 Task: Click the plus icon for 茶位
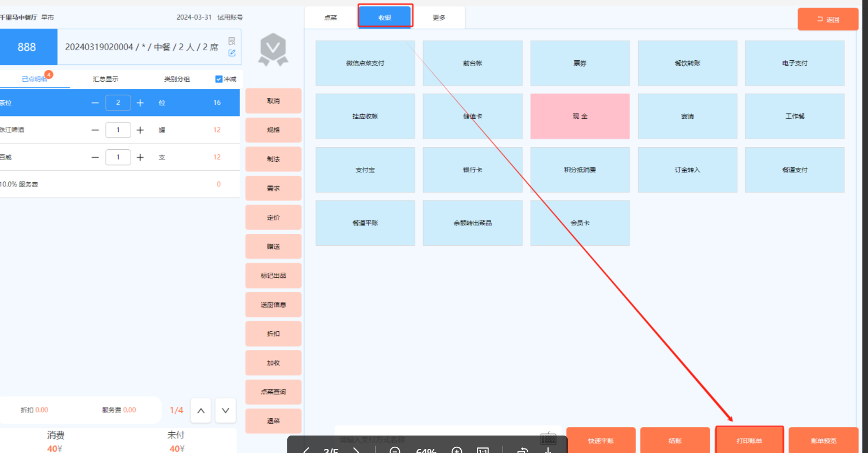point(140,103)
